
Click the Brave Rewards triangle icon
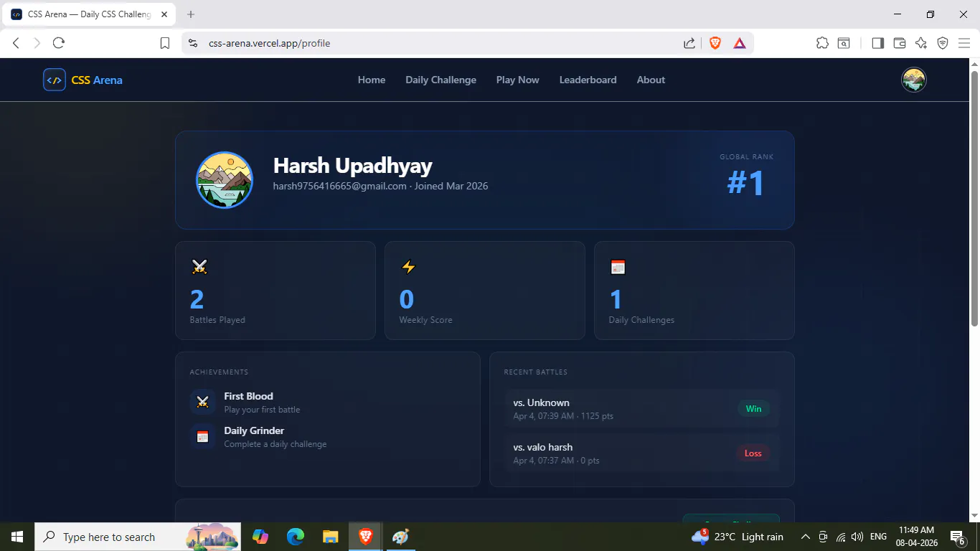740,43
